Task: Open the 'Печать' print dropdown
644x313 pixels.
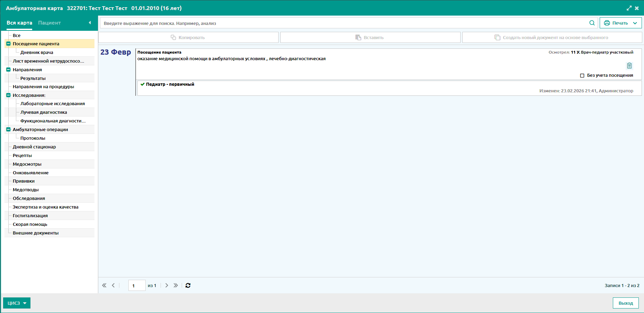Action: [620, 23]
